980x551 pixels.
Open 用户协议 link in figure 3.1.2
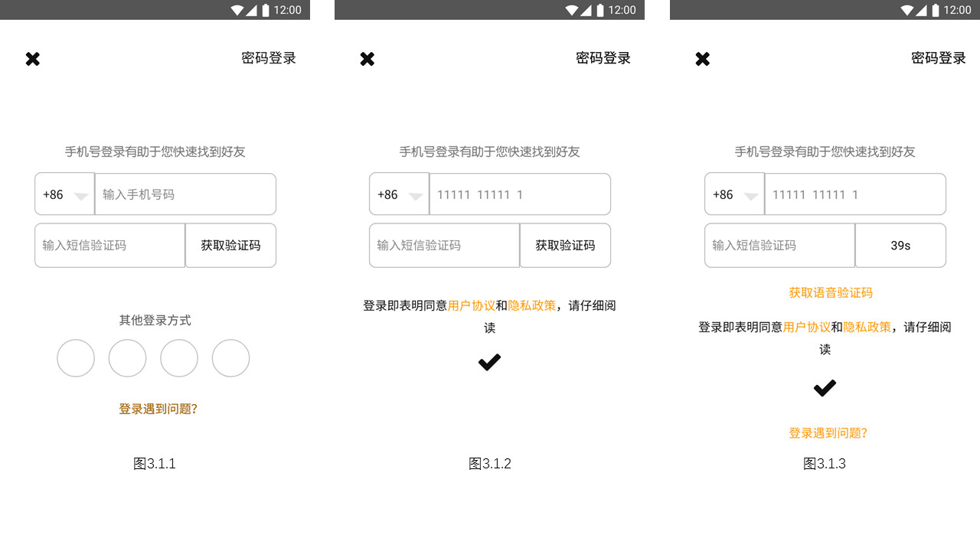472,305
